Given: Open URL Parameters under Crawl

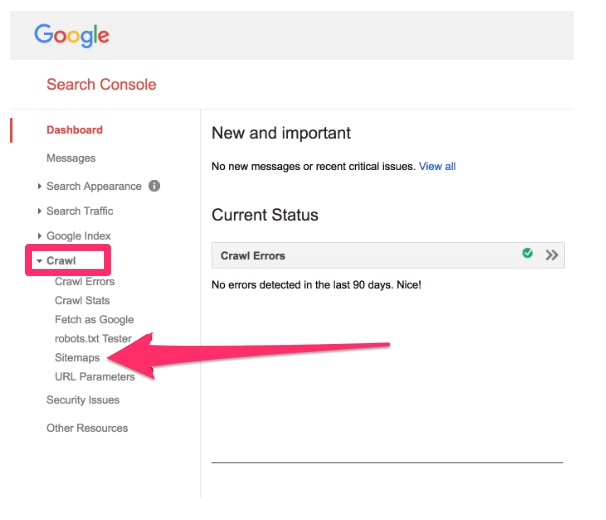Looking at the screenshot, I should point(95,377).
